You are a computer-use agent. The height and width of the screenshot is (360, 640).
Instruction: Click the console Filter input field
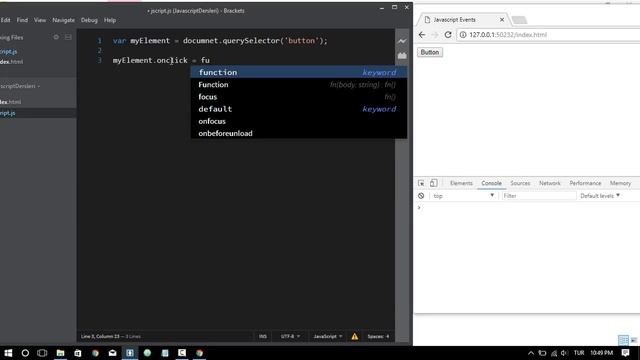539,196
